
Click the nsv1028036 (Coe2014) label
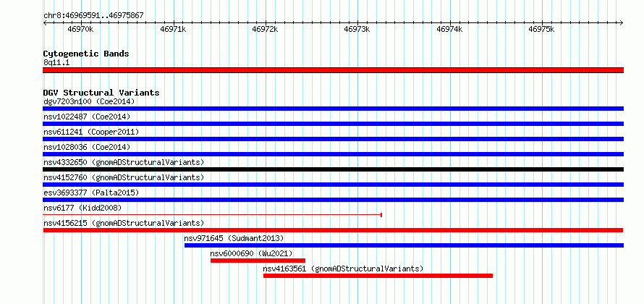(x=87, y=147)
